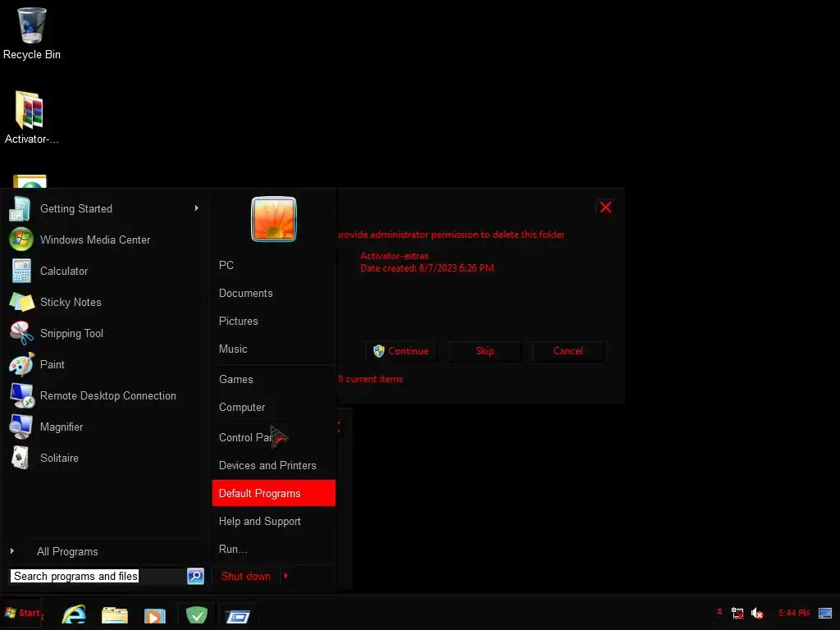Click the Snipping Tool scissors icon
The width and height of the screenshot is (840, 630).
pos(21,333)
